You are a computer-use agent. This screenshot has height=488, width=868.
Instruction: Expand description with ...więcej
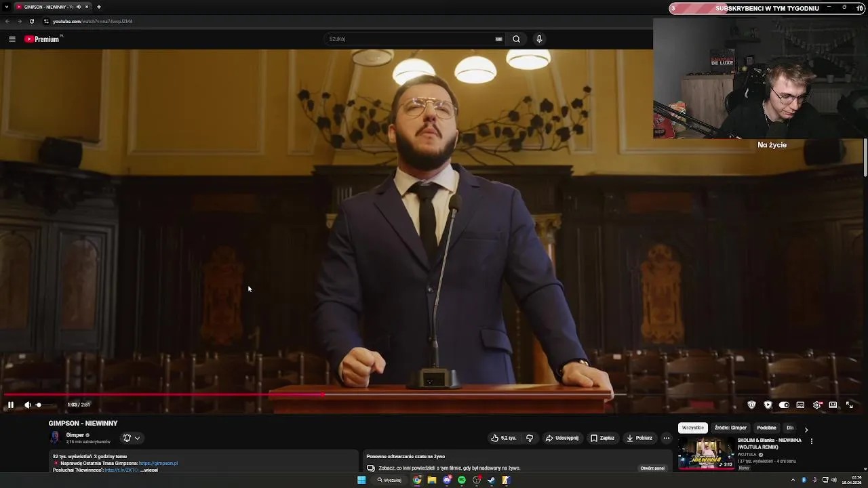[x=149, y=470]
